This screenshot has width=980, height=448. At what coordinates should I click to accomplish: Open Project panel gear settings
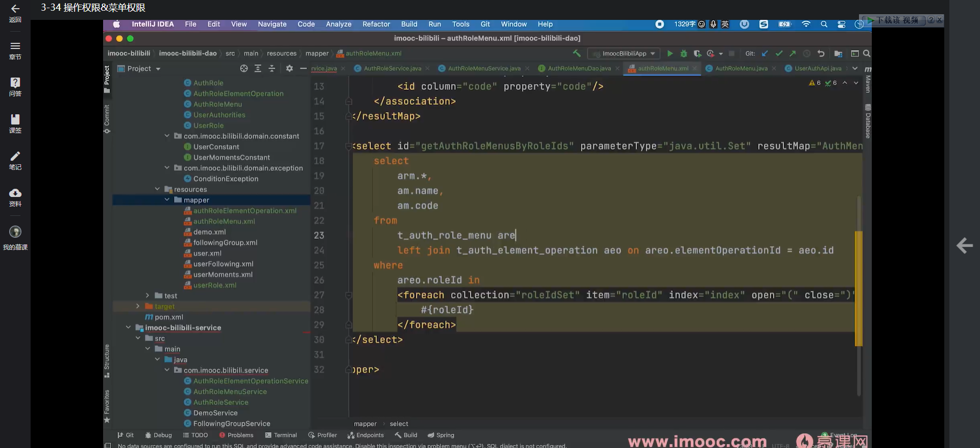289,68
